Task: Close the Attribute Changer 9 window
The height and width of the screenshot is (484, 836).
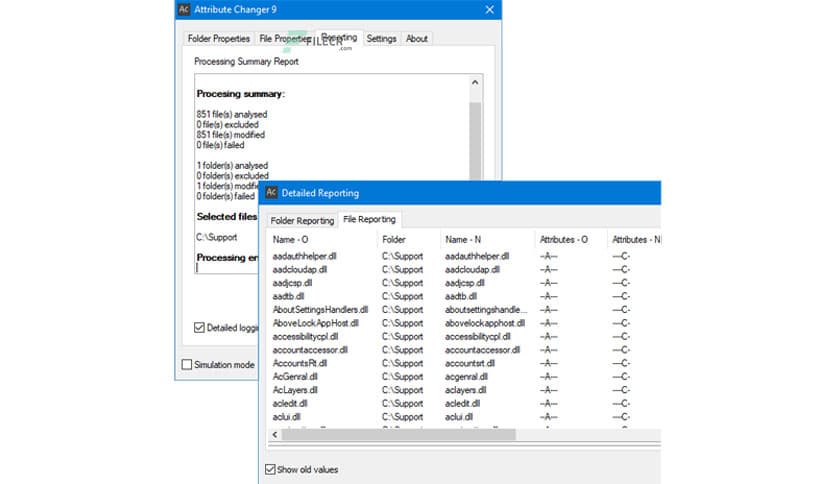Action: pyautogui.click(x=489, y=10)
